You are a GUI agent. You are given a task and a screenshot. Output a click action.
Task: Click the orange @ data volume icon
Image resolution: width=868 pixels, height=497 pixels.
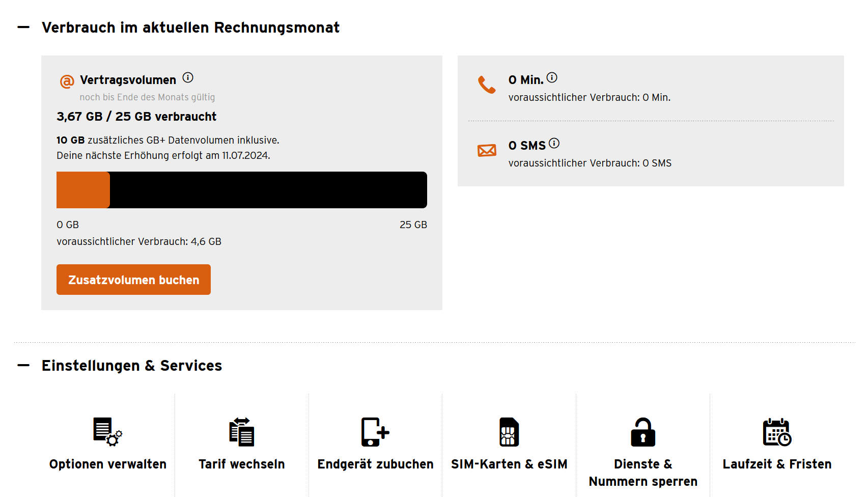67,81
